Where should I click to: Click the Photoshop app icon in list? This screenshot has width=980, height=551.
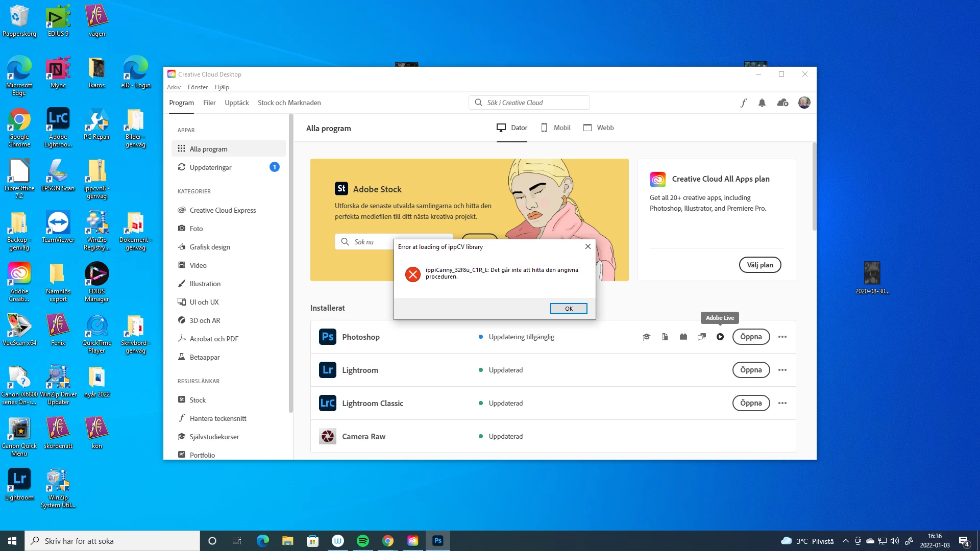(x=328, y=337)
